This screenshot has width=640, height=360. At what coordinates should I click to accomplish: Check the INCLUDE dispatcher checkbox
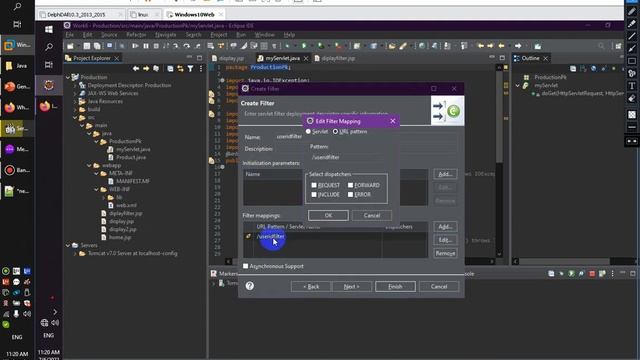tap(314, 194)
